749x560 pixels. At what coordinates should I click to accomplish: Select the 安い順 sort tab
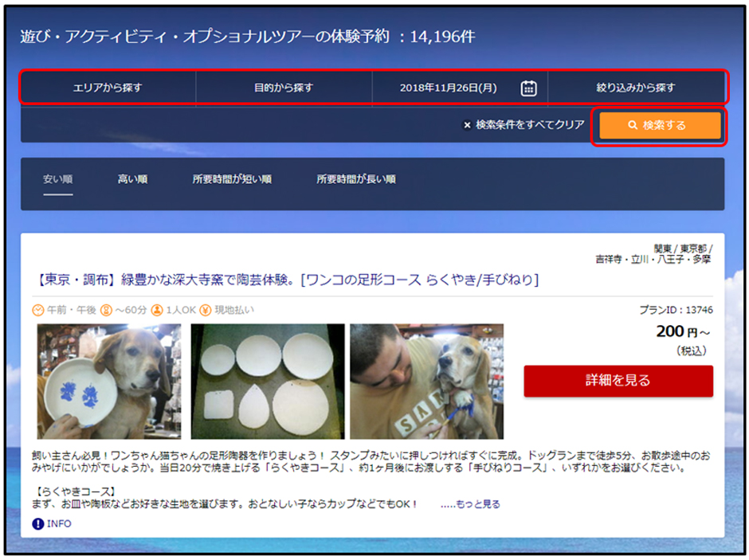[x=58, y=179]
